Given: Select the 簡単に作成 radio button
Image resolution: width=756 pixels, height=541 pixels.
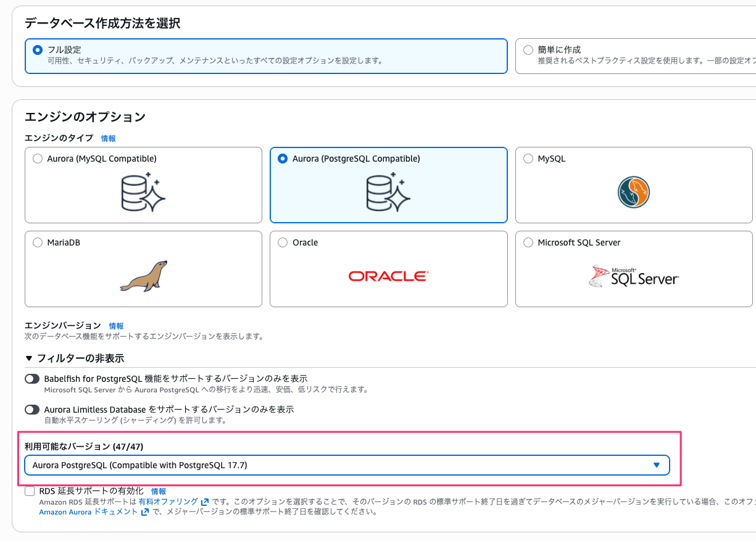Looking at the screenshot, I should [x=528, y=49].
